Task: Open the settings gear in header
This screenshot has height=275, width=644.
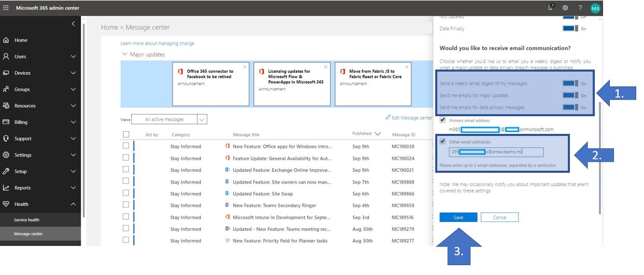Action: click(x=565, y=8)
